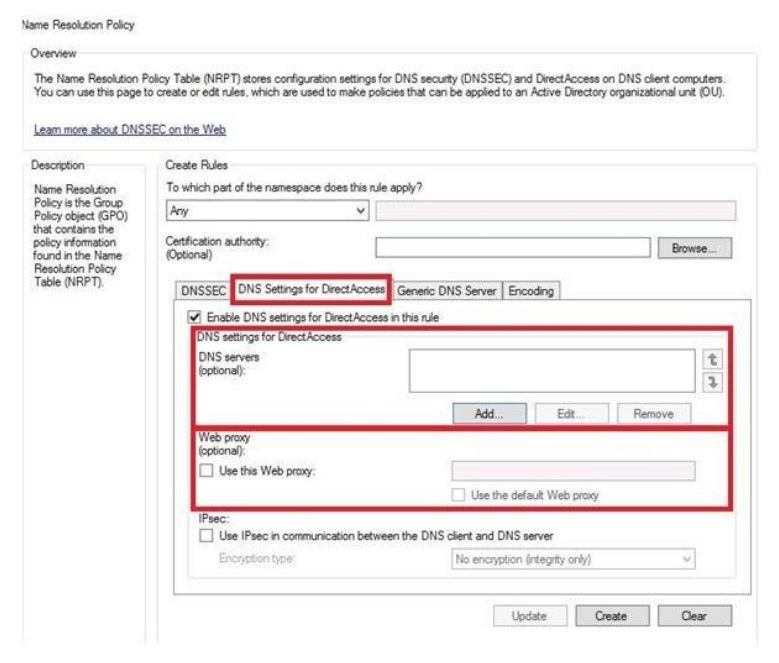
Task: Click the Create rule button
Action: coord(610,617)
